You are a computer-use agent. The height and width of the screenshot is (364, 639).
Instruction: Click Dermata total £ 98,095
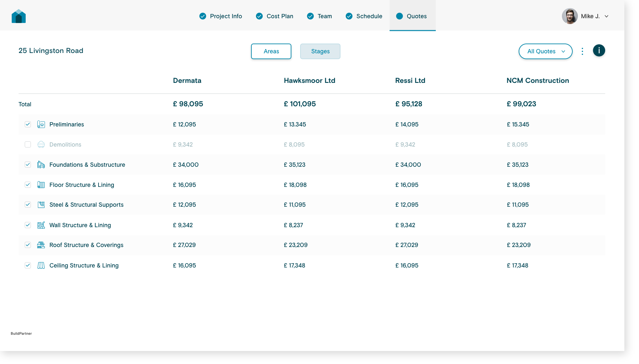pyautogui.click(x=188, y=104)
